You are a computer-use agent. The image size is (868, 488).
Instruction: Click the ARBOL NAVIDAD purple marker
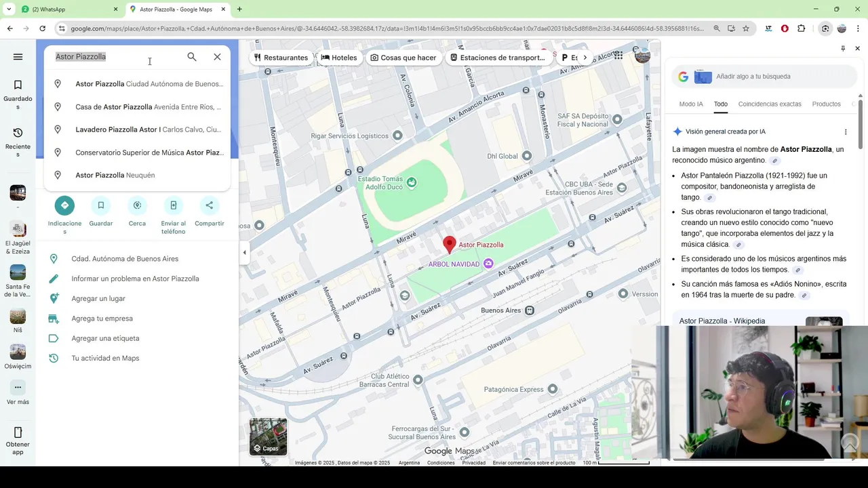click(x=488, y=264)
